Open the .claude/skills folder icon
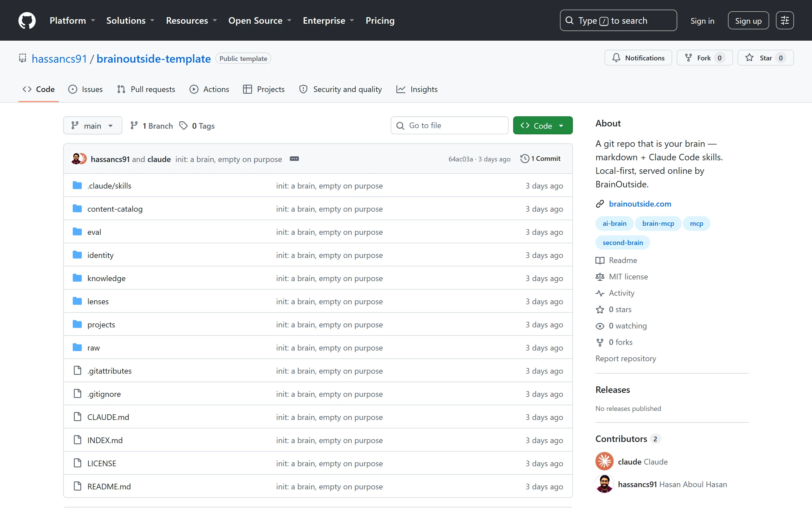Screen dimensions: 812x508 pyautogui.click(x=77, y=185)
